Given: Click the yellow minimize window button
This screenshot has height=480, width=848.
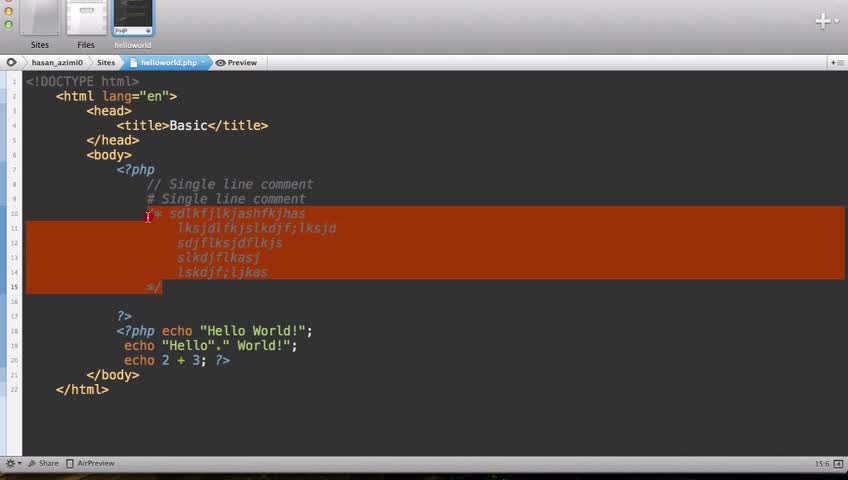Looking at the screenshot, I should coord(8,11).
